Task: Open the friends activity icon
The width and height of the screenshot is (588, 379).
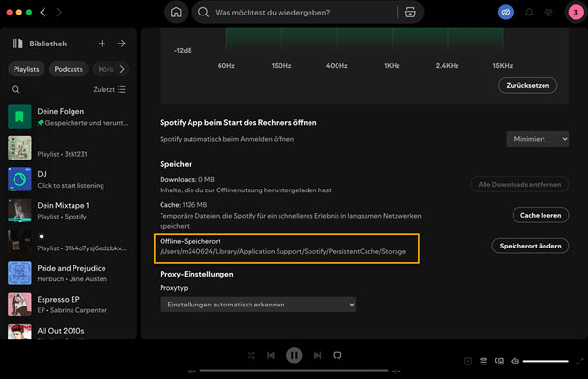Action: [548, 13]
